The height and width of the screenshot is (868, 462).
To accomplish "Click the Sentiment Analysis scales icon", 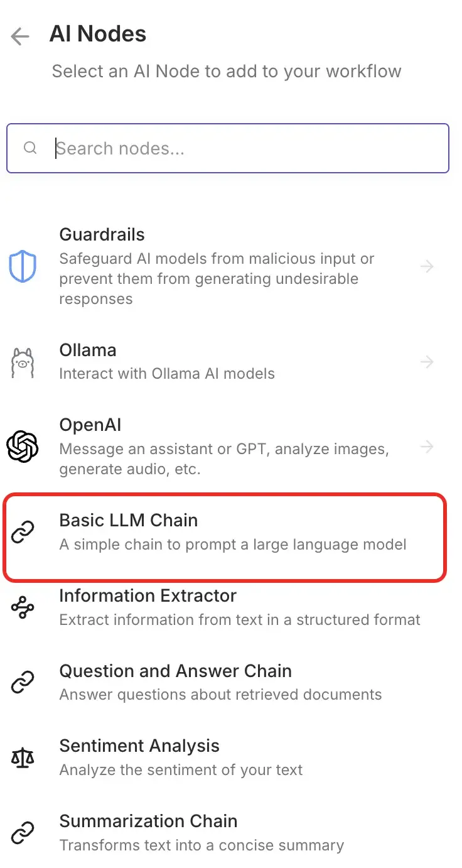I will point(23,758).
